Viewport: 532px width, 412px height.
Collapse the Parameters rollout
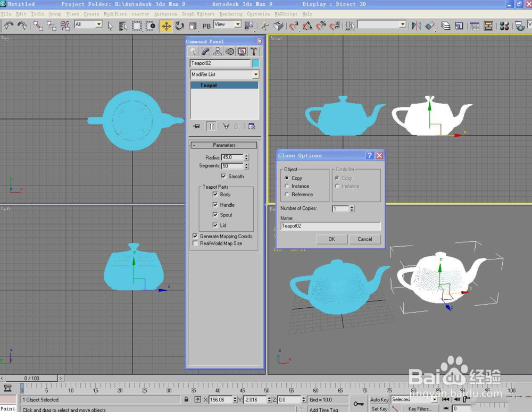[x=224, y=145]
